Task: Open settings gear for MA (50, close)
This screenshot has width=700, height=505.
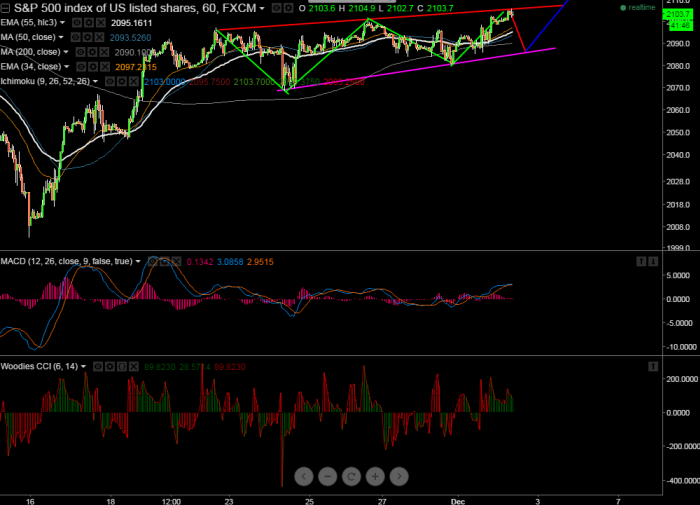Action: coord(88,38)
